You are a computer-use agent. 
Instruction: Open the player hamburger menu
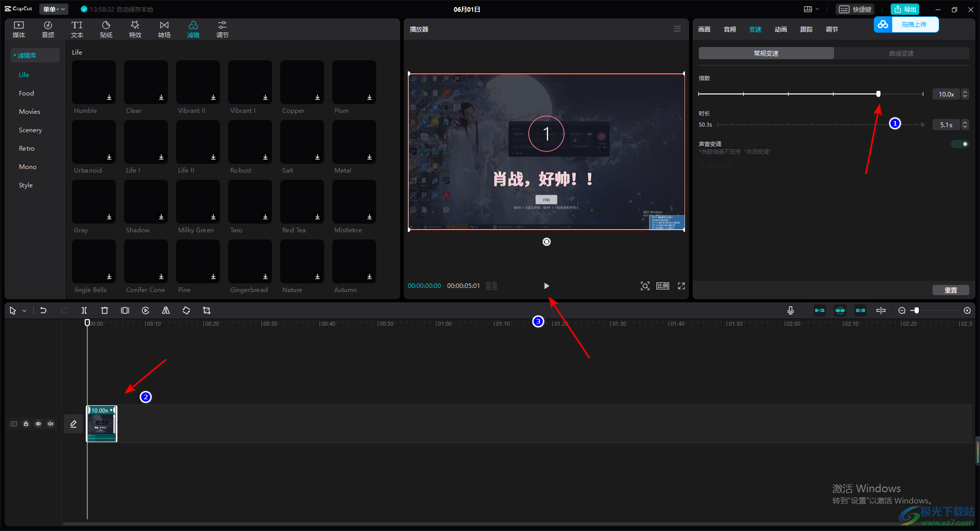[677, 29]
